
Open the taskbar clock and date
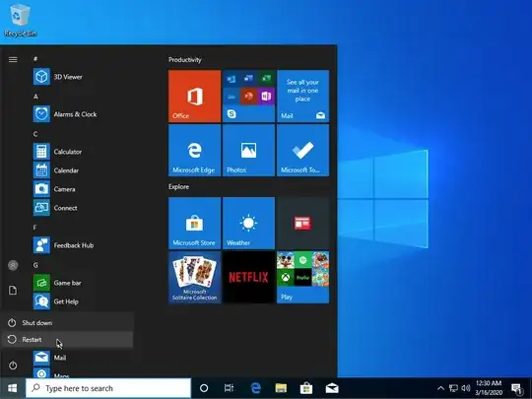click(x=489, y=388)
